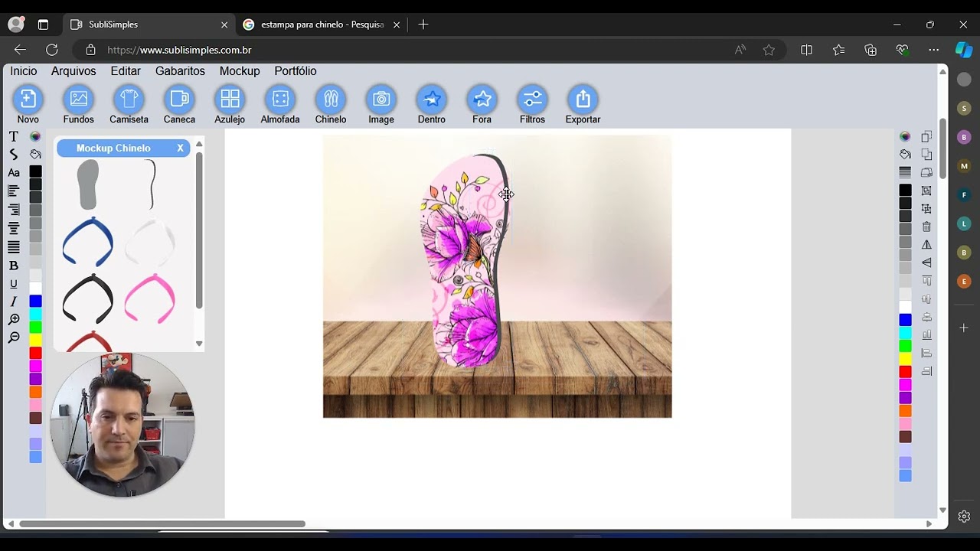Open the Inicio menu
This screenshot has width=980, height=551.
[x=23, y=71]
